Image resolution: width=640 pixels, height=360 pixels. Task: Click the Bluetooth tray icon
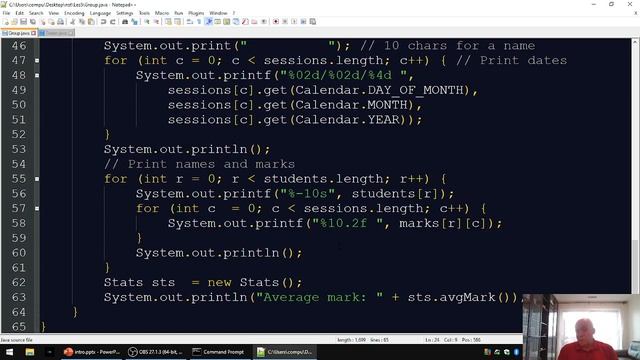516,352
